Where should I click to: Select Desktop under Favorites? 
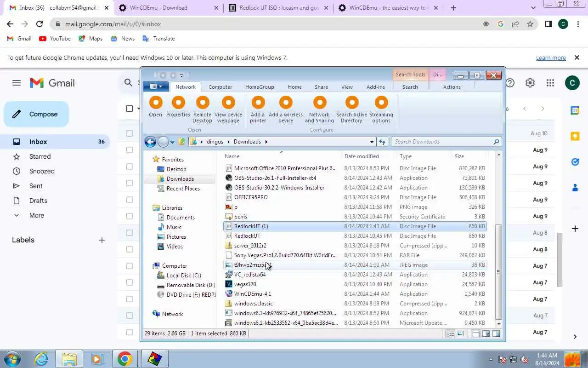tap(176, 169)
